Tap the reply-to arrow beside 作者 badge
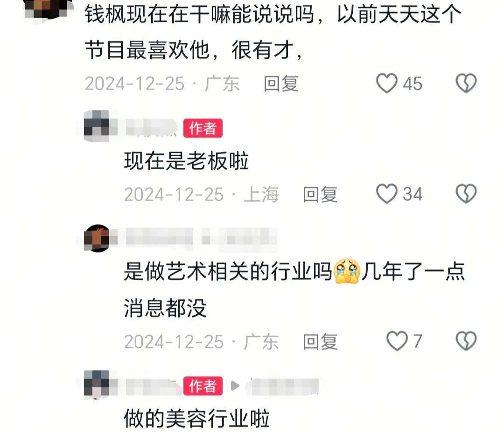The image size is (504, 434). point(235,386)
